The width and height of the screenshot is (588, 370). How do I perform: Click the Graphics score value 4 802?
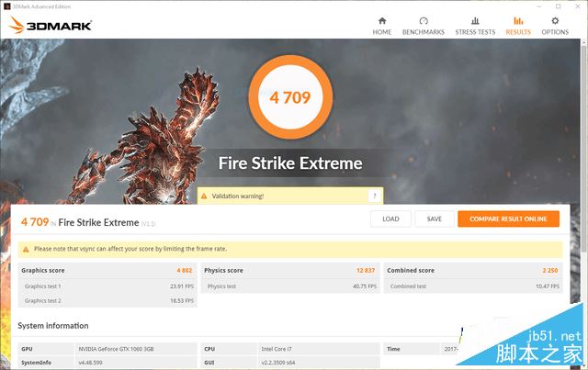pos(185,270)
